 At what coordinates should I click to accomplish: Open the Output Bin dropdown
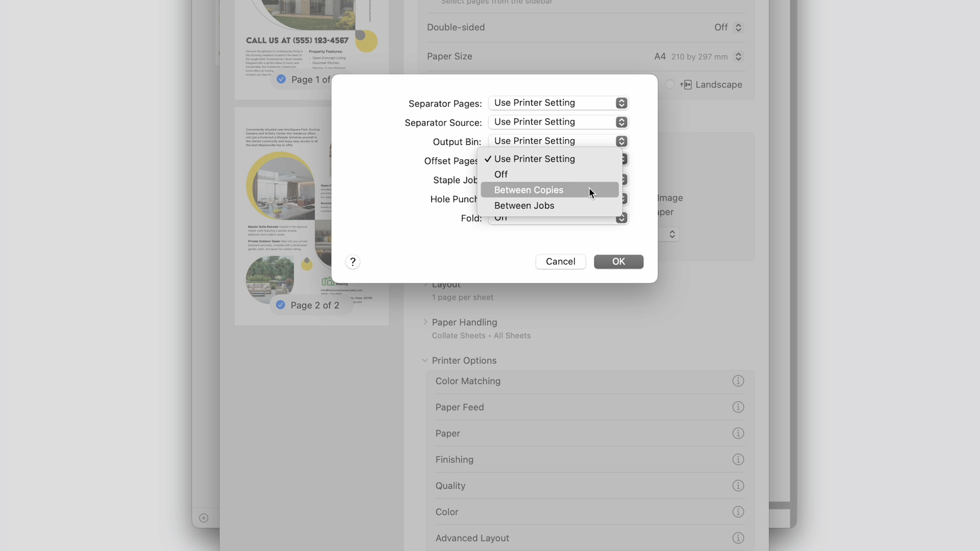558,141
